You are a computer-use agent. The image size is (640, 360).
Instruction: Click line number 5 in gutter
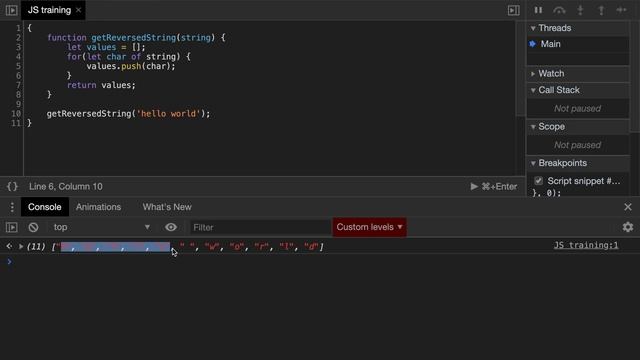pyautogui.click(x=18, y=66)
